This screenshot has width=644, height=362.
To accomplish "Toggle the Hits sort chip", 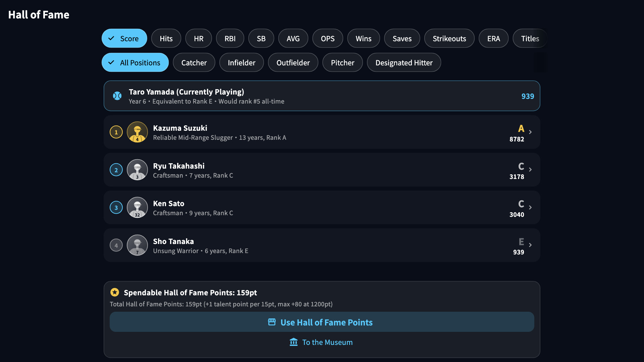I will click(x=166, y=39).
